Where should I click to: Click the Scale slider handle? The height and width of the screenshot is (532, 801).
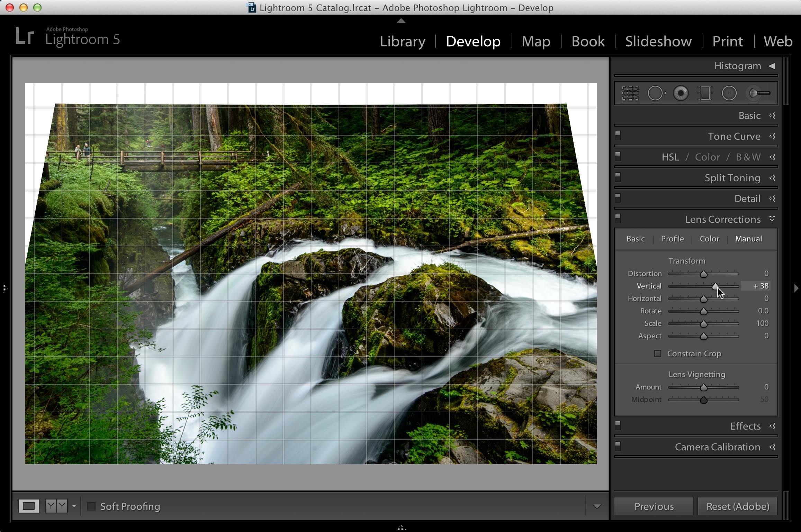[704, 324]
